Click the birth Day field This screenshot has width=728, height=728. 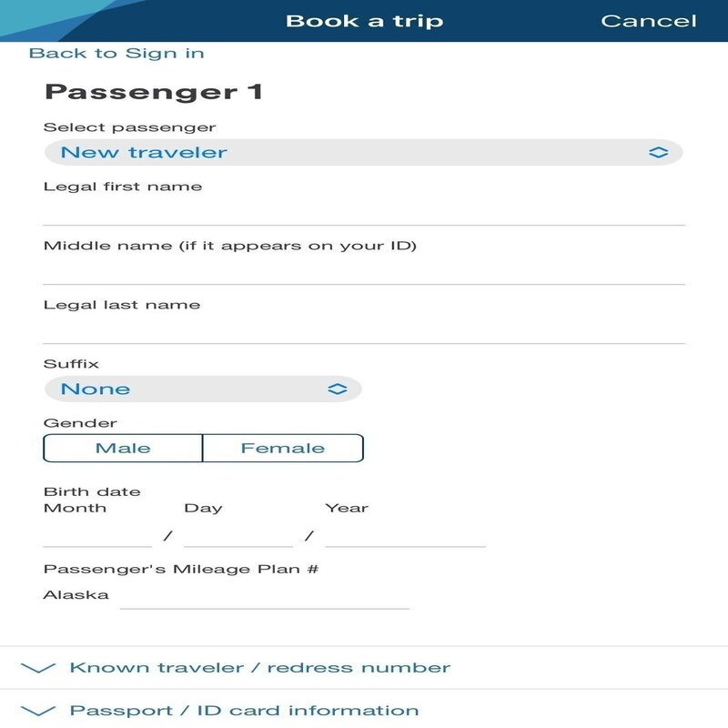(x=238, y=534)
